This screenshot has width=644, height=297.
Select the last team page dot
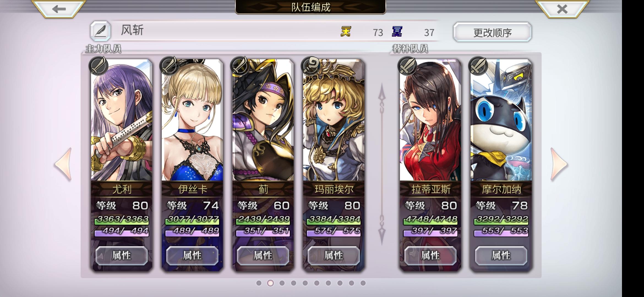tap(363, 283)
